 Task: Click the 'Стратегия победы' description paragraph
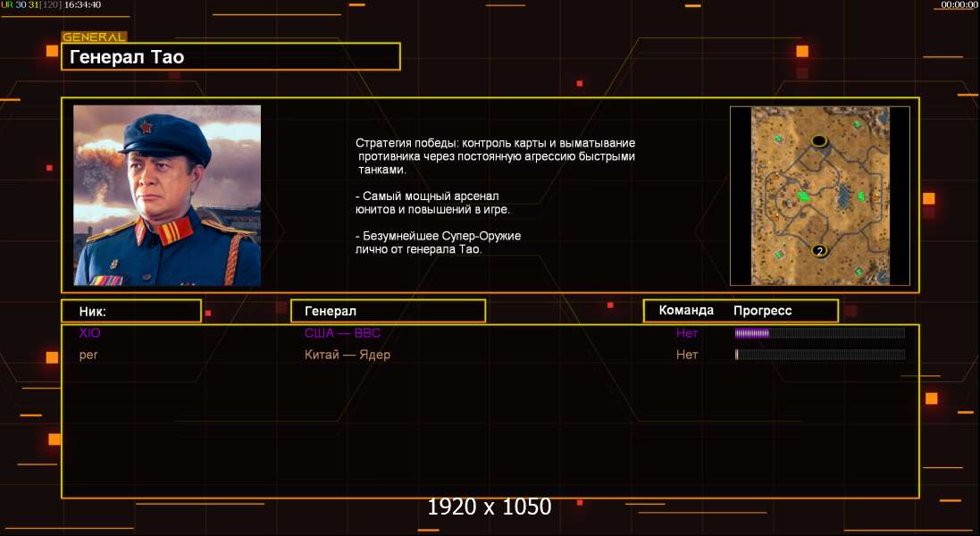(x=496, y=156)
